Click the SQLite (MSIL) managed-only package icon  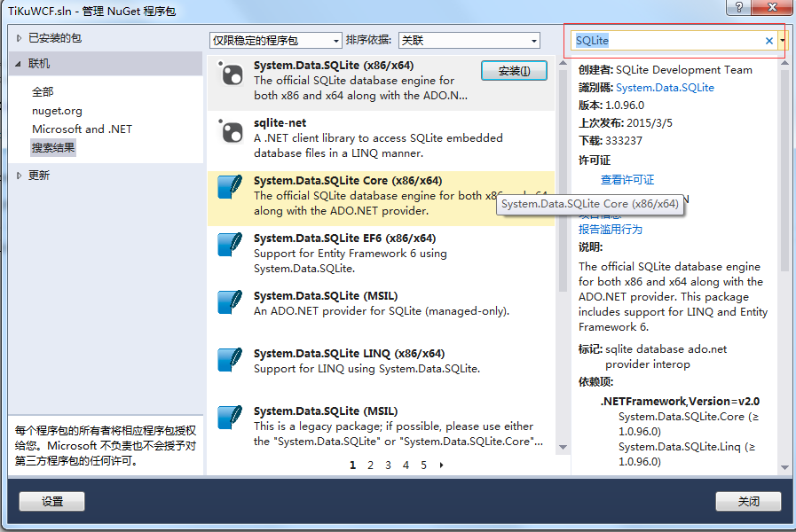pos(230,302)
